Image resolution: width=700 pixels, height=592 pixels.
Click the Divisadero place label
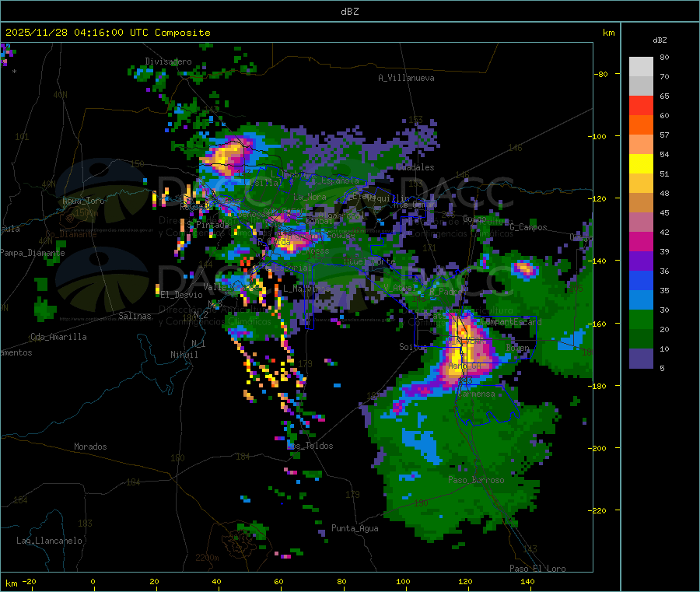click(168, 61)
